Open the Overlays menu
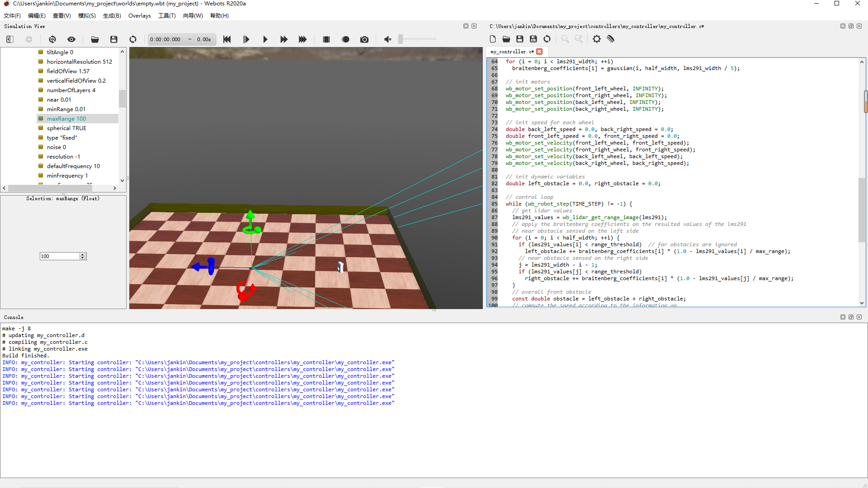 point(139,15)
